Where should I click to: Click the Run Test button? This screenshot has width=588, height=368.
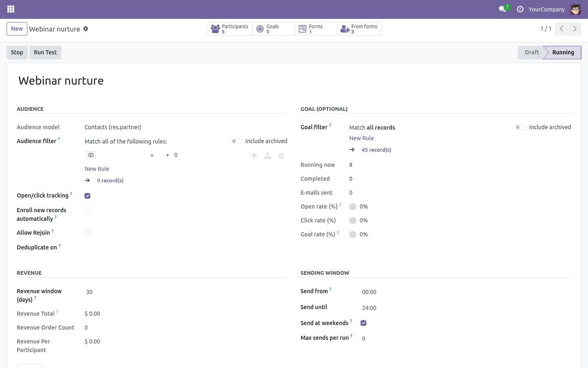tap(45, 52)
